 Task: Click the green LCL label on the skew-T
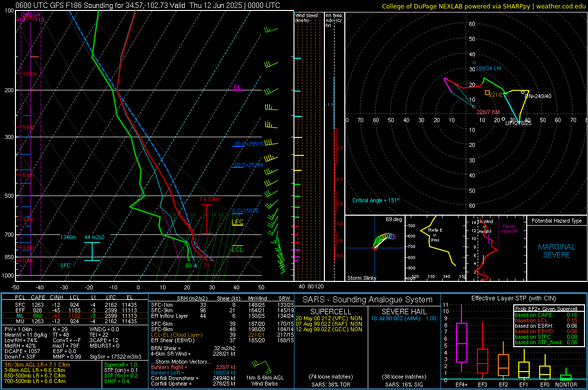coord(237,250)
